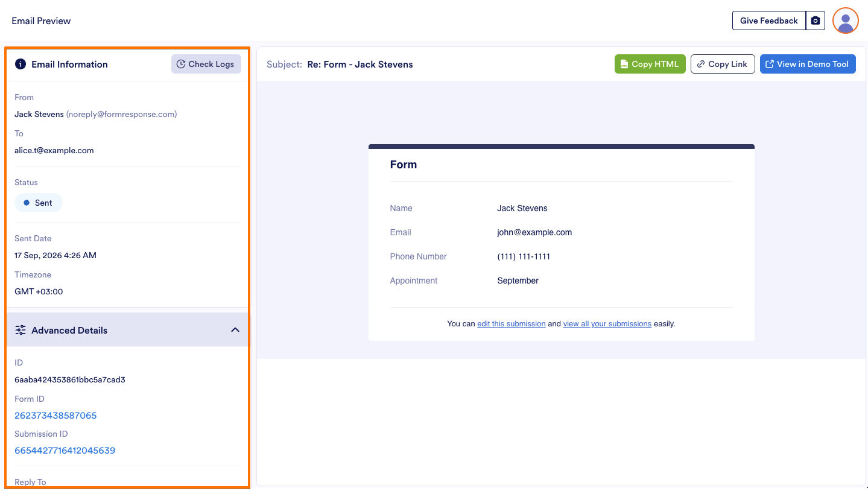This screenshot has height=491, width=868.
Task: Click the Copy Link button
Action: tap(722, 64)
